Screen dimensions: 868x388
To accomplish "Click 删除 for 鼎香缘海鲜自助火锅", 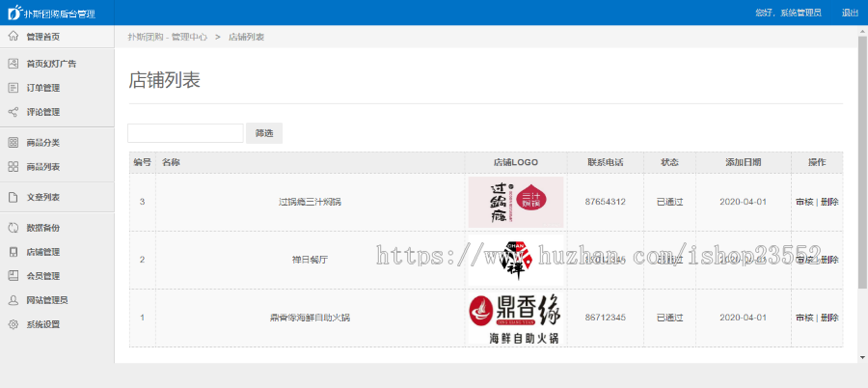I will coord(829,318).
